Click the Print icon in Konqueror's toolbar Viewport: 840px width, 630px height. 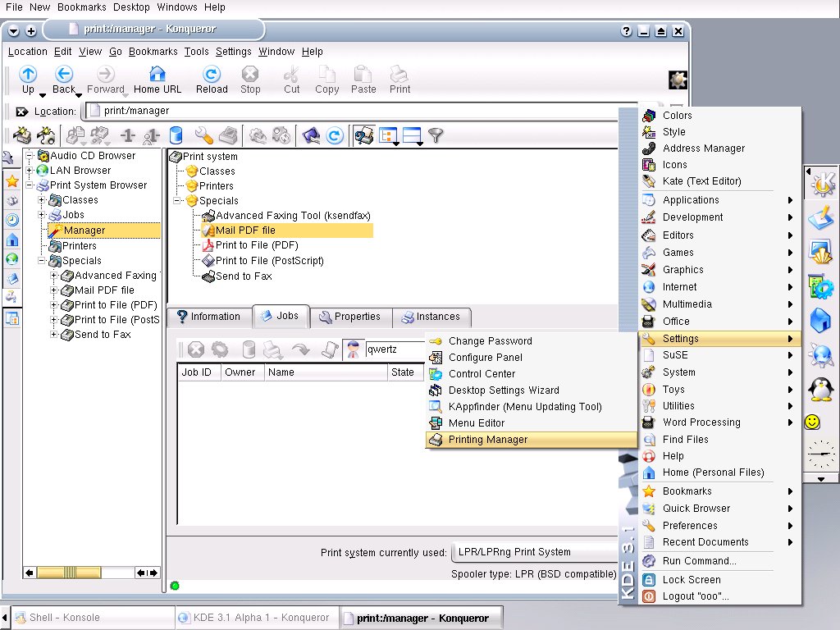pyautogui.click(x=399, y=74)
